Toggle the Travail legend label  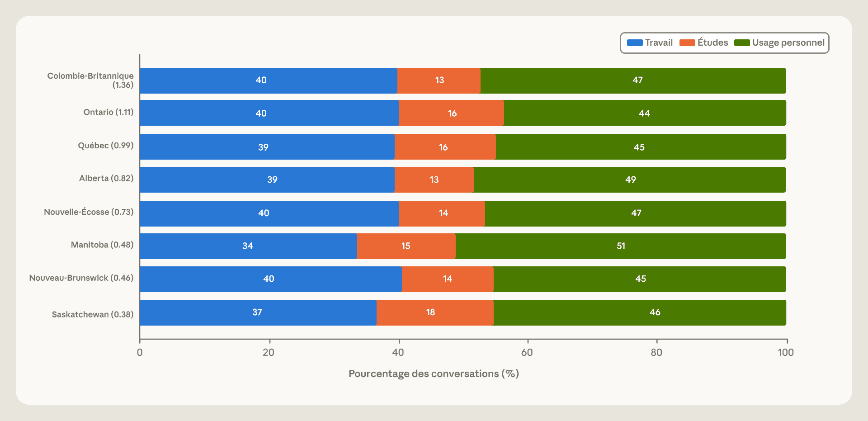(x=659, y=43)
